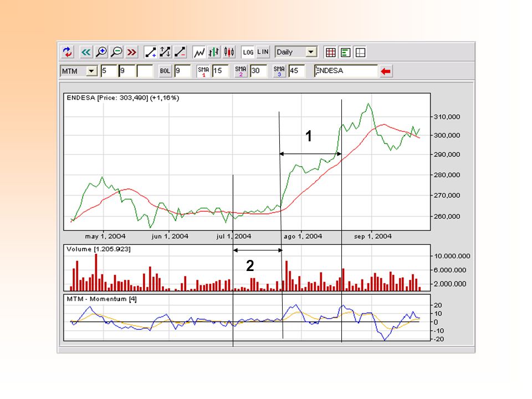Click the Volume [1.205.923] label
Viewport: 532px width, 399px height.
[x=99, y=249]
